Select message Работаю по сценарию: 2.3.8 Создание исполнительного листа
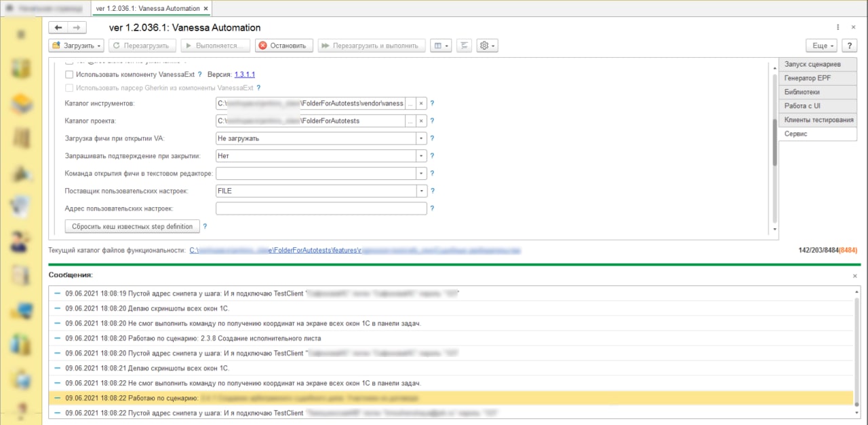The width and height of the screenshot is (868, 425). coord(450,338)
